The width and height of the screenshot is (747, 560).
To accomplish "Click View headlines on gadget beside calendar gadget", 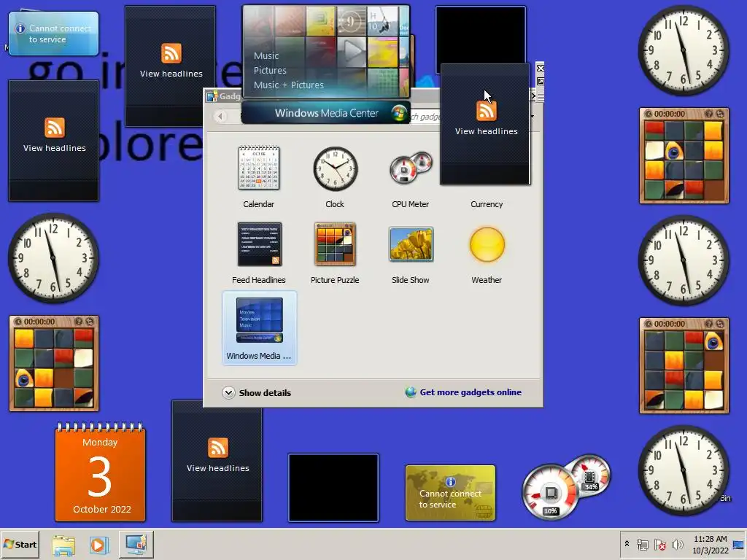I will coord(217,468).
